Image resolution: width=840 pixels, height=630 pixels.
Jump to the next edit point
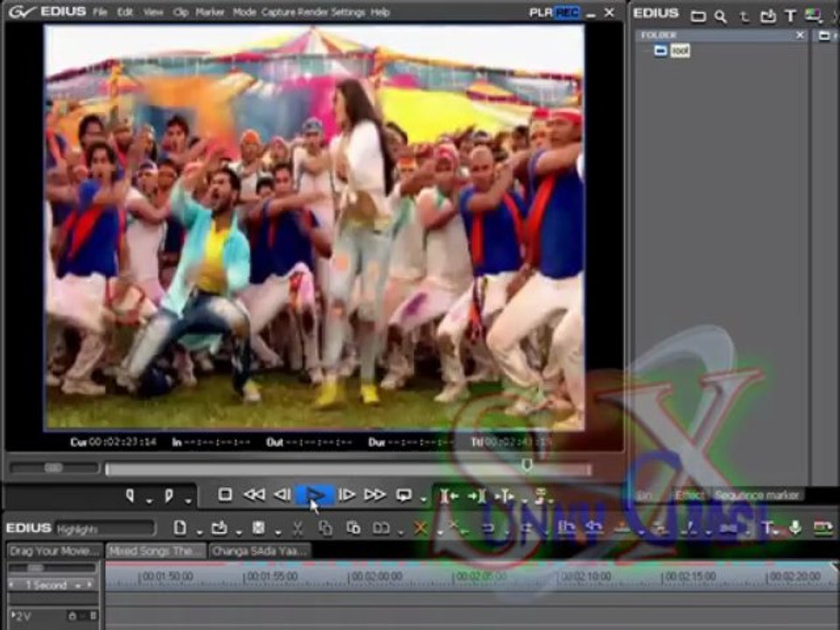coord(476,496)
